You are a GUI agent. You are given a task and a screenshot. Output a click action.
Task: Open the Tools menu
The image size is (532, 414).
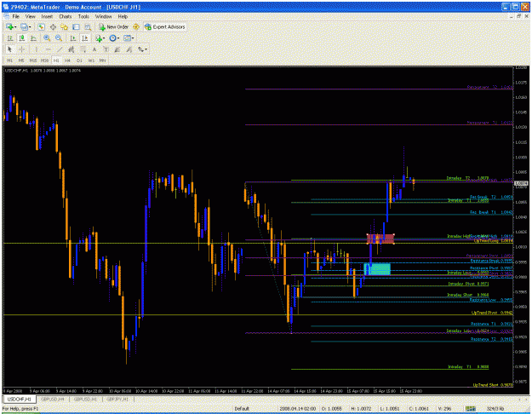coord(83,16)
